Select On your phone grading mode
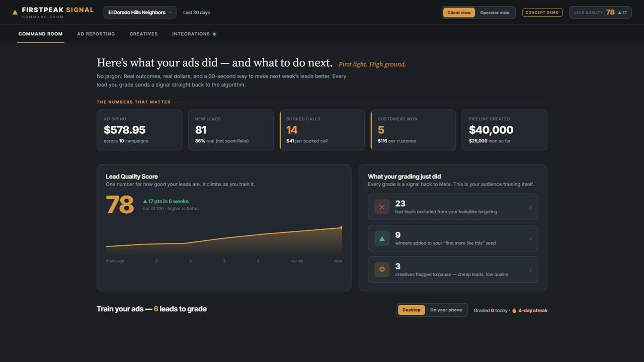644x362 pixels. [x=446, y=310]
